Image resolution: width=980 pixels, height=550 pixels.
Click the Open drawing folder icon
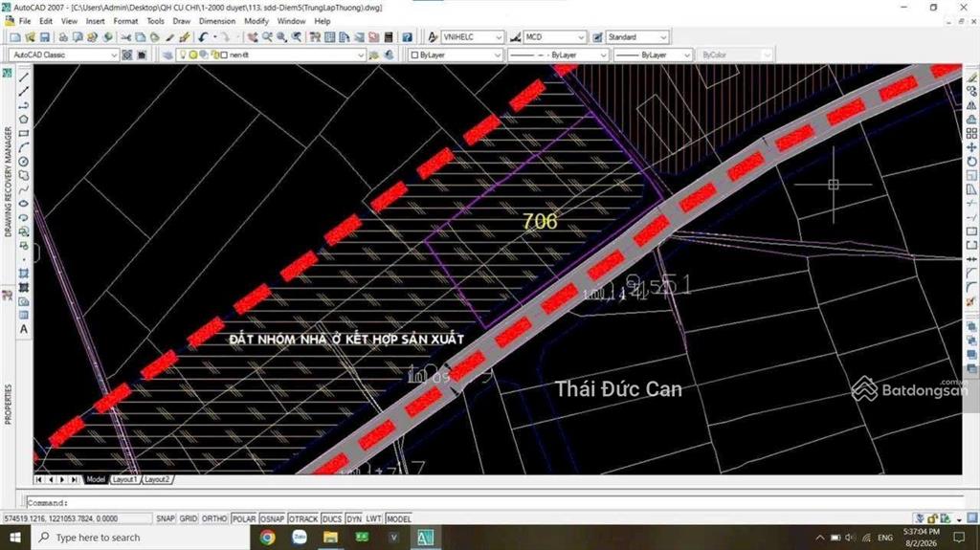(30, 37)
